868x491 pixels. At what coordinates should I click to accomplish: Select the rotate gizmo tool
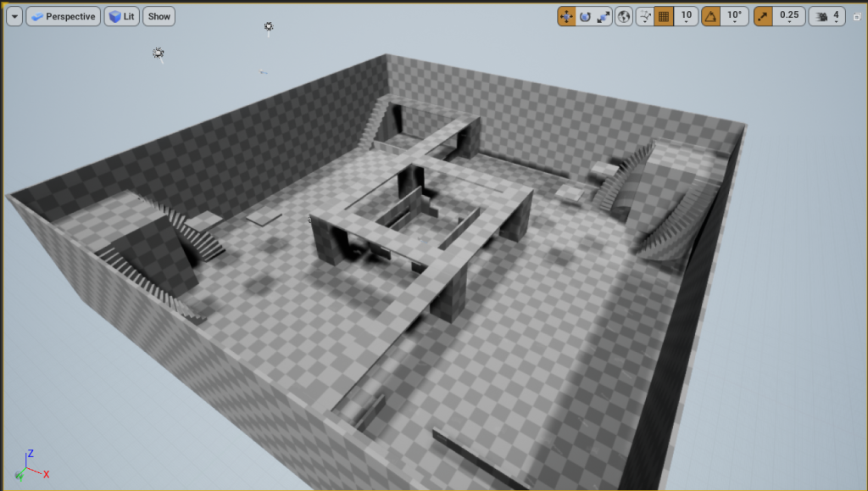585,16
